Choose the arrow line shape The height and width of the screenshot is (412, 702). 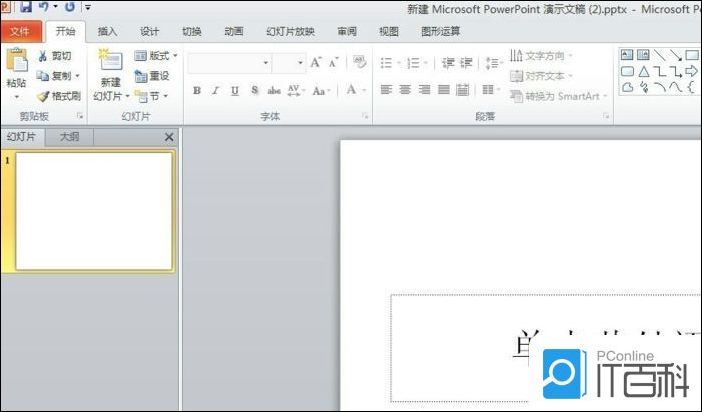coord(676,55)
